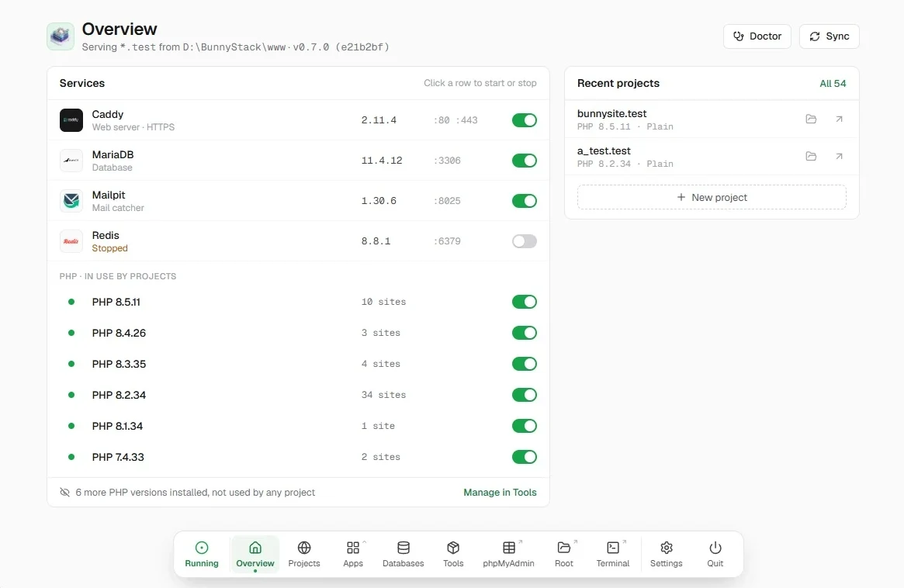Click the Redis service icon
The image size is (904, 588).
click(x=71, y=241)
